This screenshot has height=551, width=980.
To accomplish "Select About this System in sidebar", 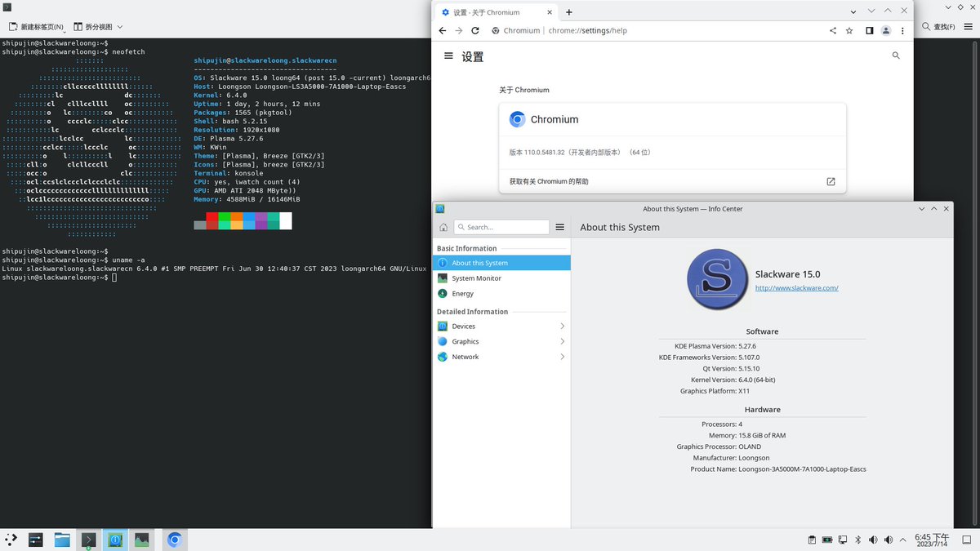I will [x=501, y=263].
